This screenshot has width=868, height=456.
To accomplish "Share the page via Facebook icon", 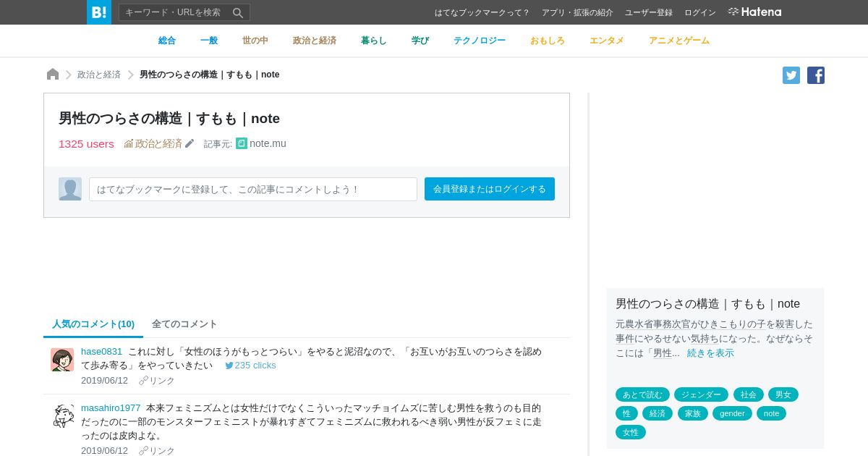I will tap(816, 75).
